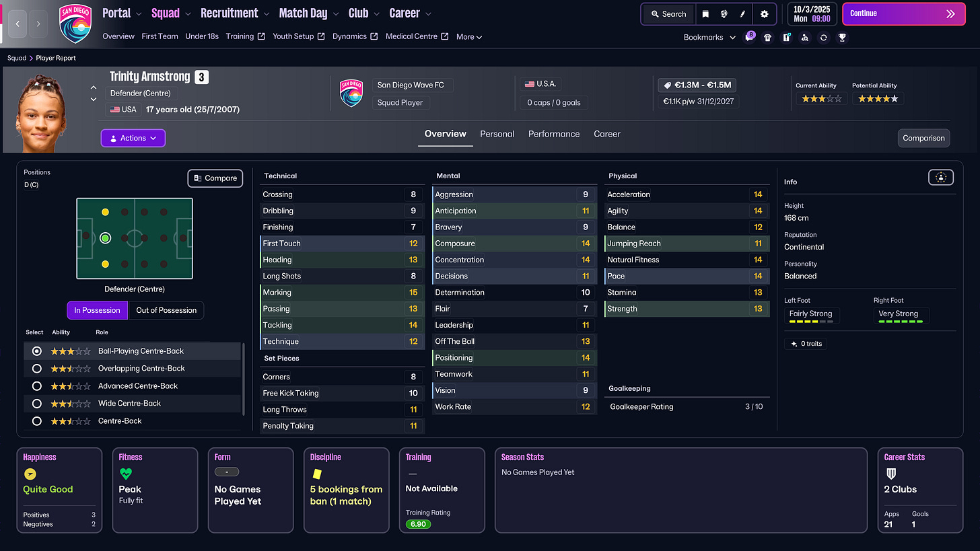Image resolution: width=980 pixels, height=551 pixels.
Task: Click the Comparison button
Action: (923, 138)
